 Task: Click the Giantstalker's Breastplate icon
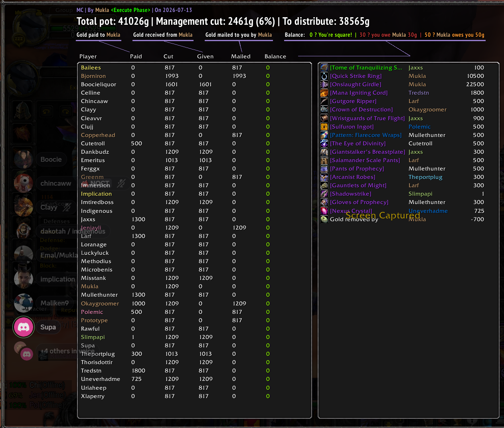324,152
